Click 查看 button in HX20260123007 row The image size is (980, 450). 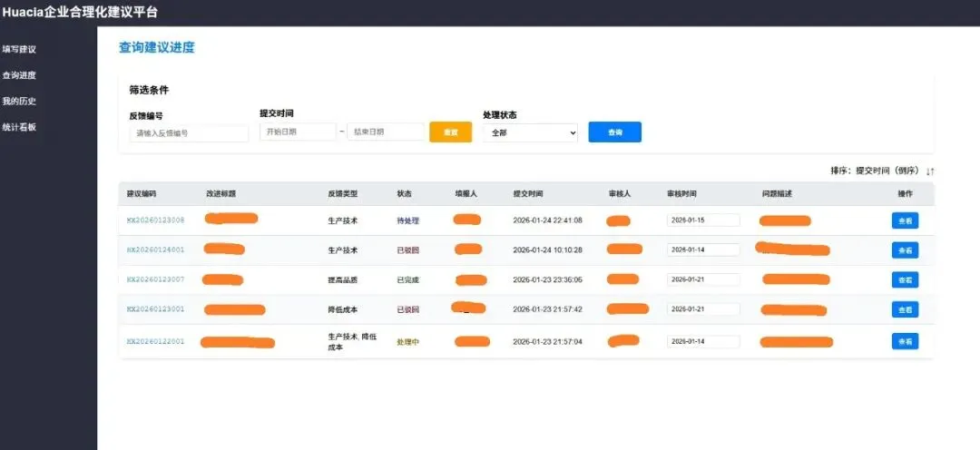pyautogui.click(x=905, y=280)
